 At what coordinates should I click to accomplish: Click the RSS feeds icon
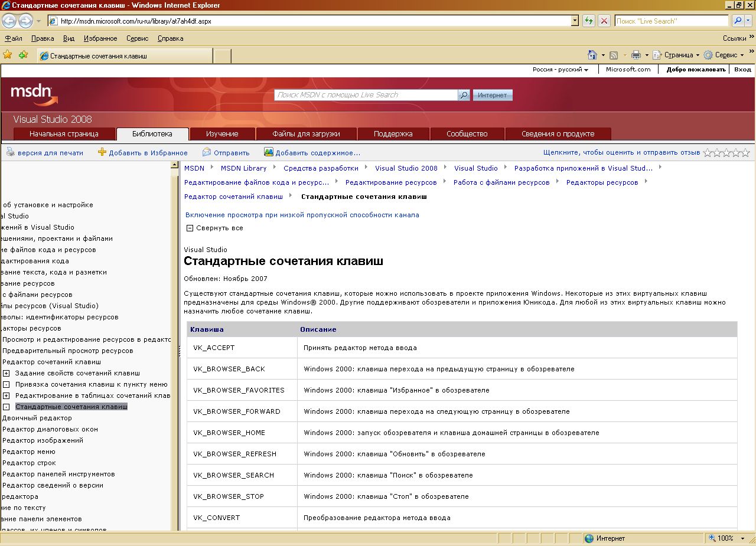pyautogui.click(x=614, y=55)
